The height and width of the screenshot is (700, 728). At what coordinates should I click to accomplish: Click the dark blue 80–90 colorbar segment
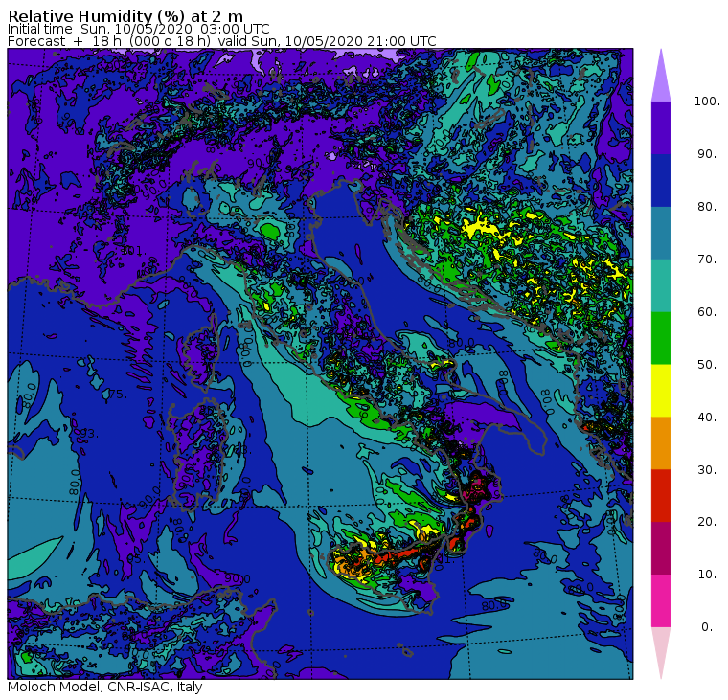(x=661, y=180)
